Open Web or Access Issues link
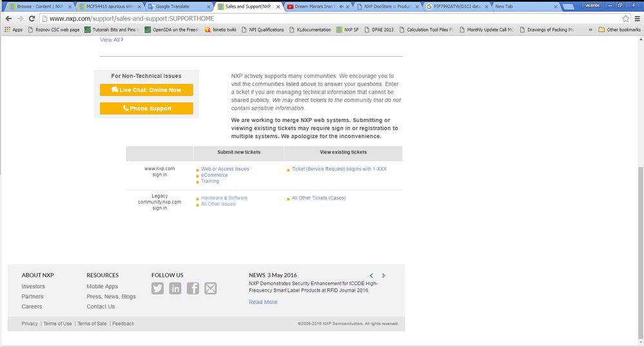 coord(225,169)
